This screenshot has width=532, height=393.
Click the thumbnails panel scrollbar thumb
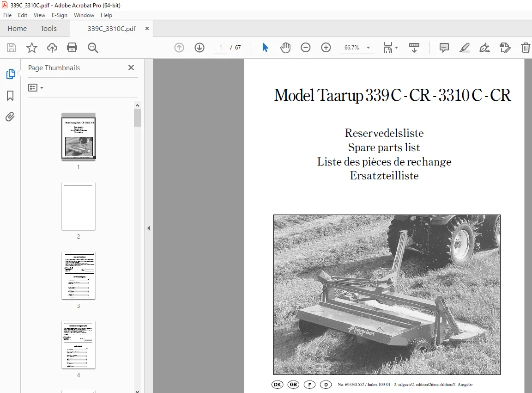(x=138, y=118)
